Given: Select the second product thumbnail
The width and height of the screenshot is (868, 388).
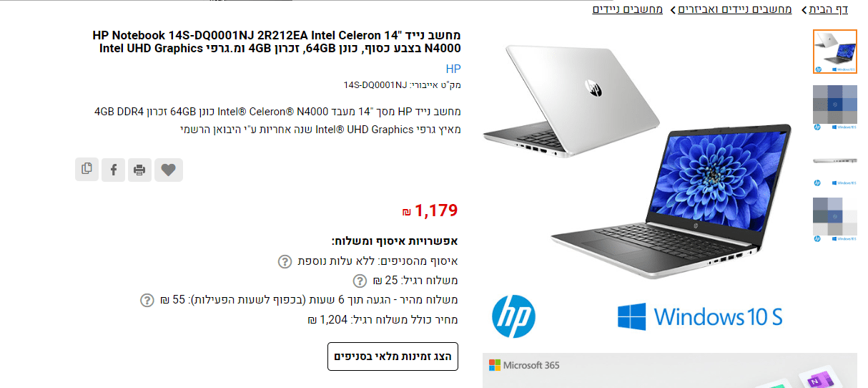Looking at the screenshot, I should (x=835, y=107).
